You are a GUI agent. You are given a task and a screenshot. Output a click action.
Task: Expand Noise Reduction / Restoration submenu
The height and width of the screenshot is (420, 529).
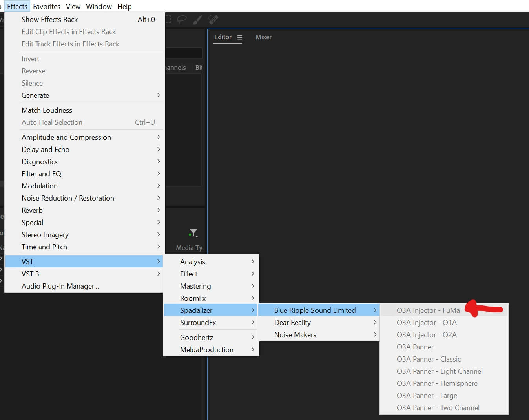click(84, 198)
